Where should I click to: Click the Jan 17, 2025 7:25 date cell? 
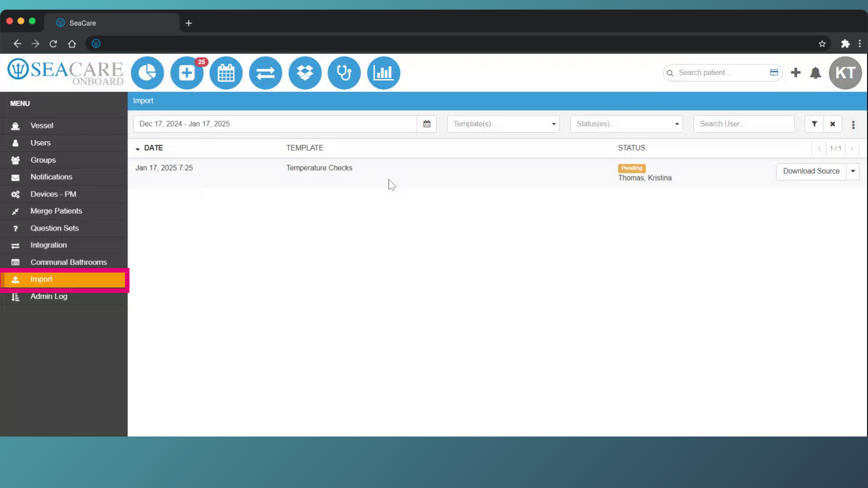(164, 168)
